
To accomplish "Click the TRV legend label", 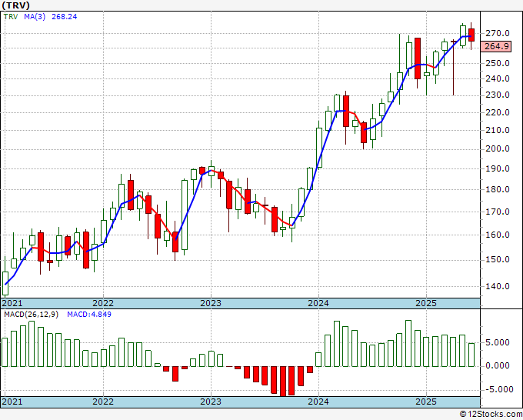I will [x=11, y=17].
